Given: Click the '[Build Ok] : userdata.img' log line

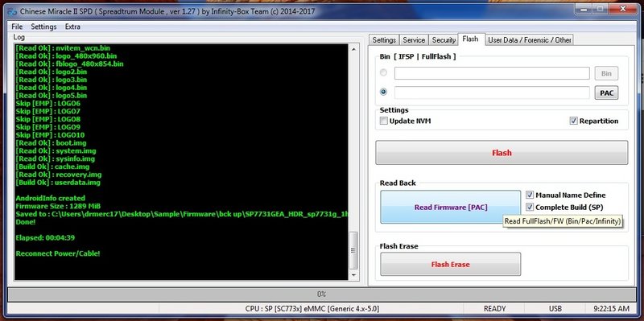Looking at the screenshot, I should pyautogui.click(x=58, y=183).
